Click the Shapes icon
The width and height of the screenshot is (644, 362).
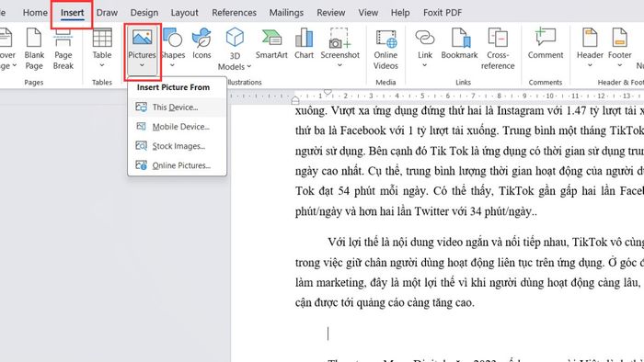(173, 38)
